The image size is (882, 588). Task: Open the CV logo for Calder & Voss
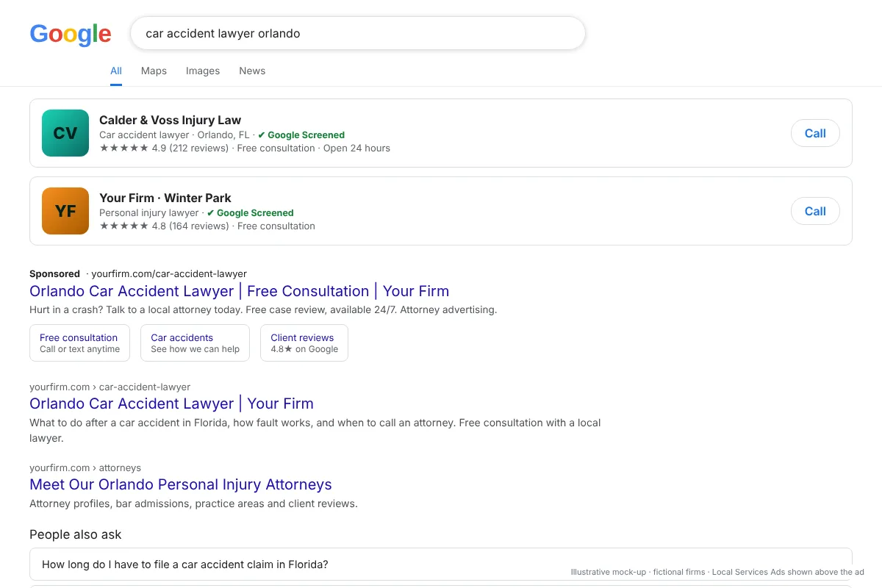click(65, 133)
